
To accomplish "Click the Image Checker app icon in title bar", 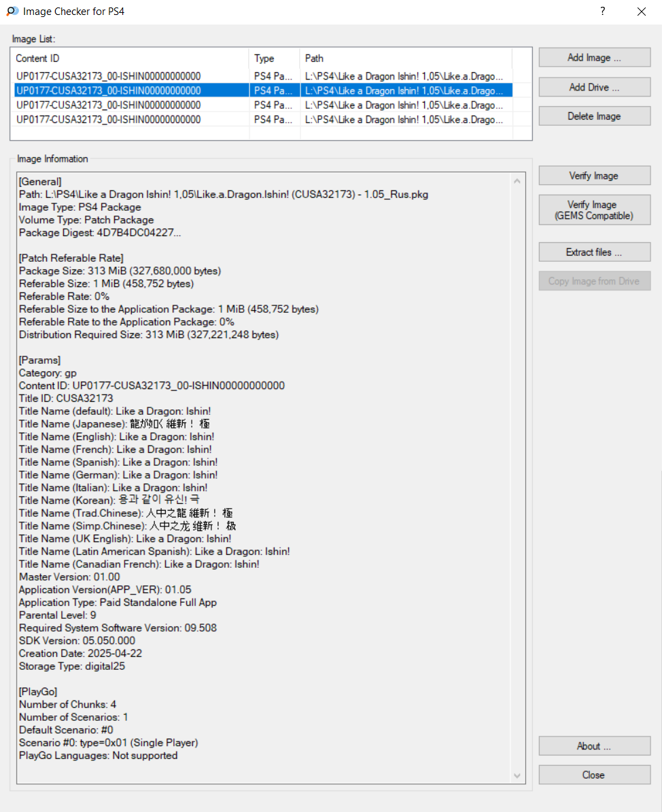I will pos(12,12).
